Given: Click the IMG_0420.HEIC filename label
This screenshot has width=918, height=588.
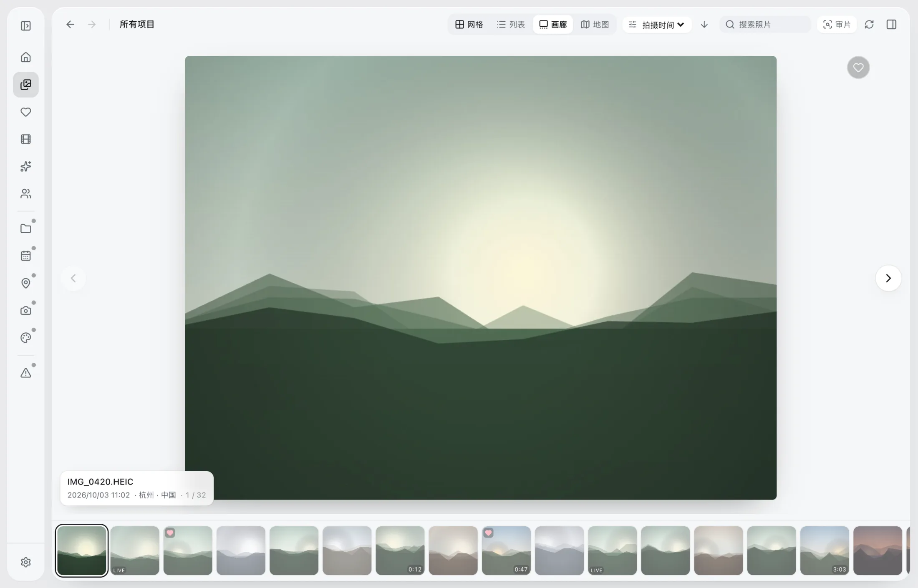Looking at the screenshot, I should pyautogui.click(x=100, y=482).
